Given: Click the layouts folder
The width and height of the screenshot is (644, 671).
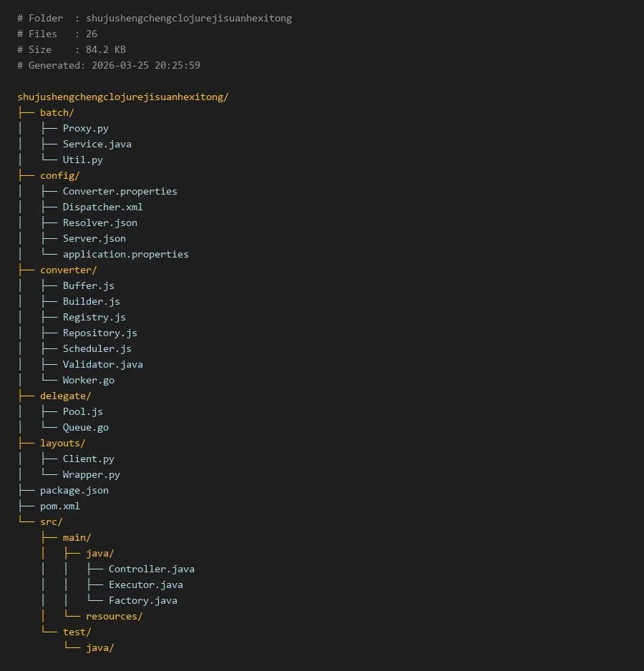Looking at the screenshot, I should click(62, 443).
